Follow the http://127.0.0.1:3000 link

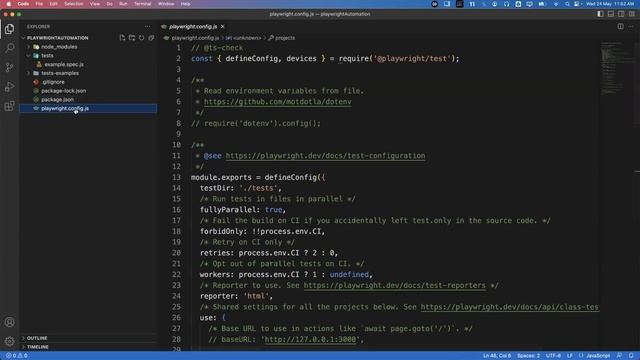[x=310, y=339]
